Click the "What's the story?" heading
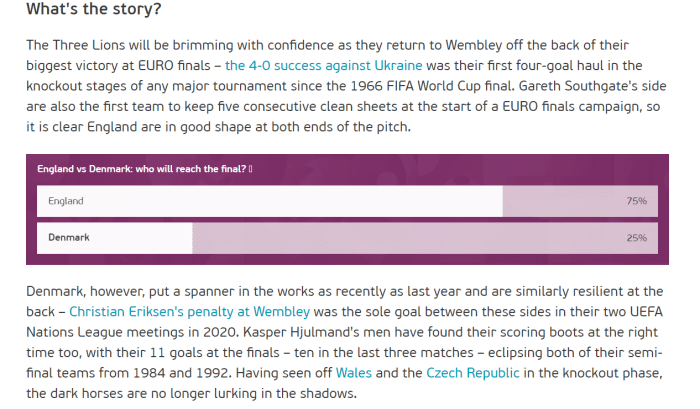The height and width of the screenshot is (409, 700). [x=93, y=10]
